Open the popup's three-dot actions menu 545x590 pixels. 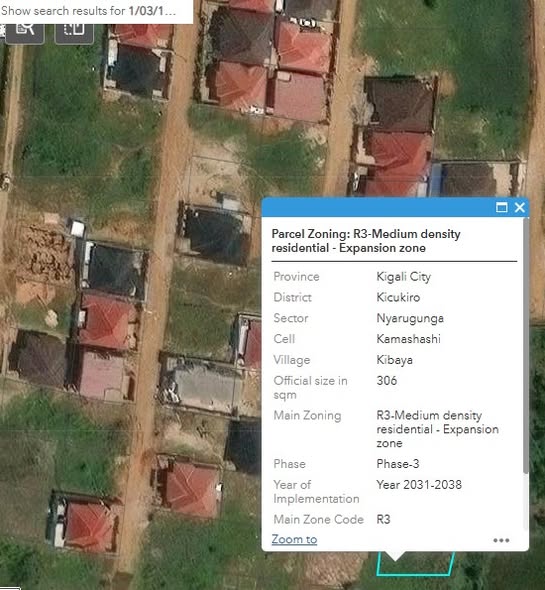point(501,540)
